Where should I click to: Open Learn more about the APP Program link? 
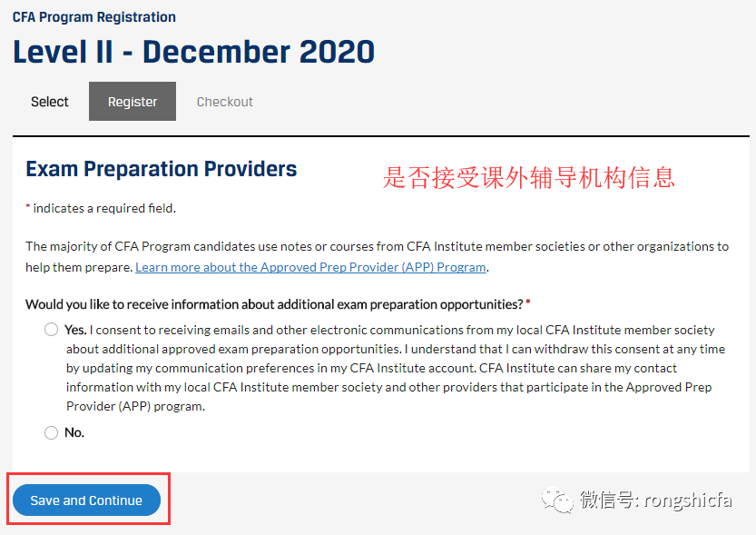(310, 267)
